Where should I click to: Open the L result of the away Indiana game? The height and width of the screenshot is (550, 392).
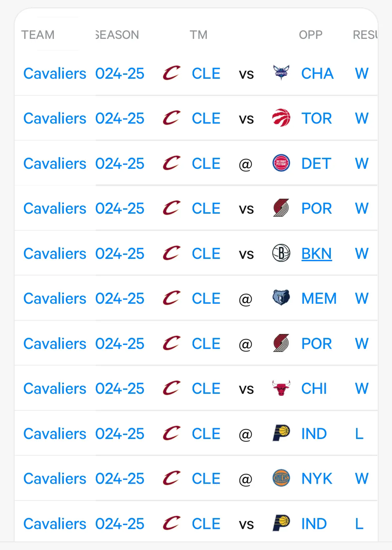pyautogui.click(x=359, y=434)
